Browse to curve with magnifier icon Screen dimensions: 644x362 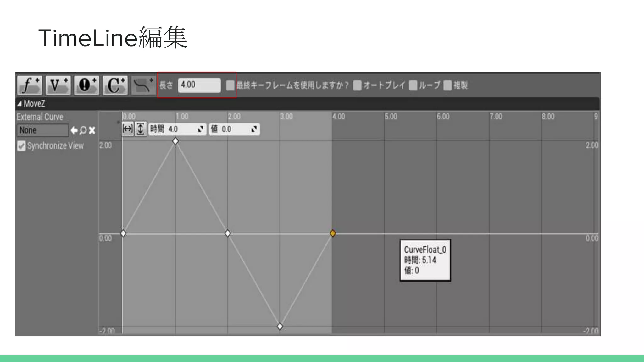point(83,130)
